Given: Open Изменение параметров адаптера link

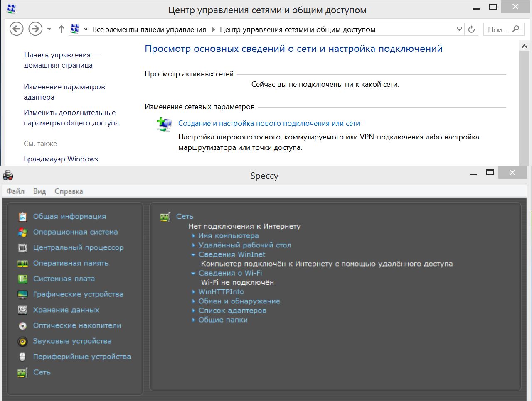Looking at the screenshot, I should (64, 92).
